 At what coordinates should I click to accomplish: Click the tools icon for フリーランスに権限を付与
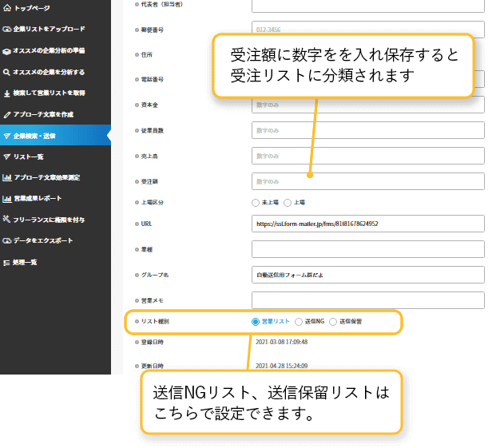coord(6,219)
